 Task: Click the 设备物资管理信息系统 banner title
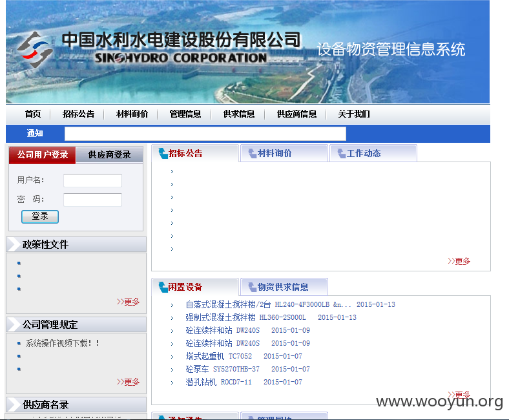click(391, 49)
